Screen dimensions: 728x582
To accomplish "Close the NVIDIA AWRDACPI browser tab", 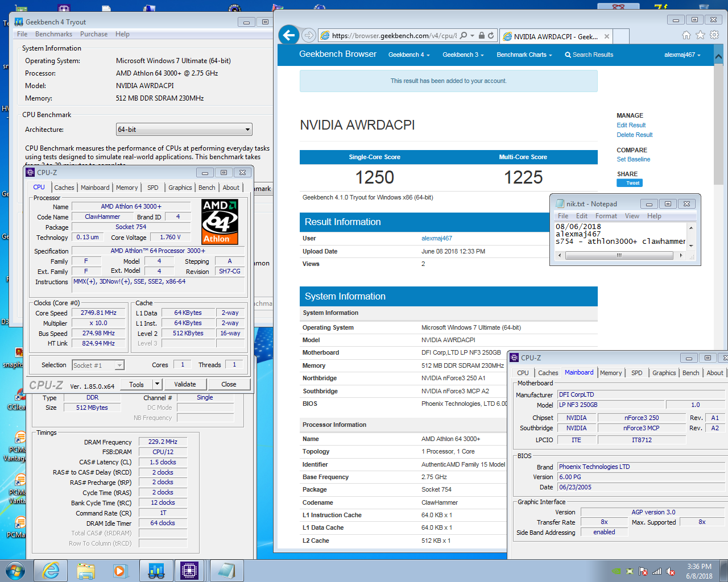I will click(607, 36).
